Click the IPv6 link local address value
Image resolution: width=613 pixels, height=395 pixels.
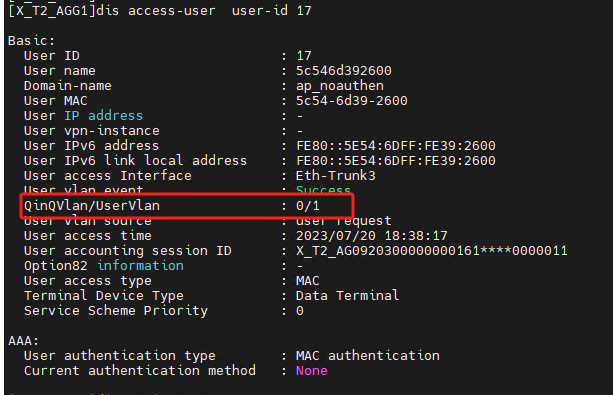[x=396, y=161]
